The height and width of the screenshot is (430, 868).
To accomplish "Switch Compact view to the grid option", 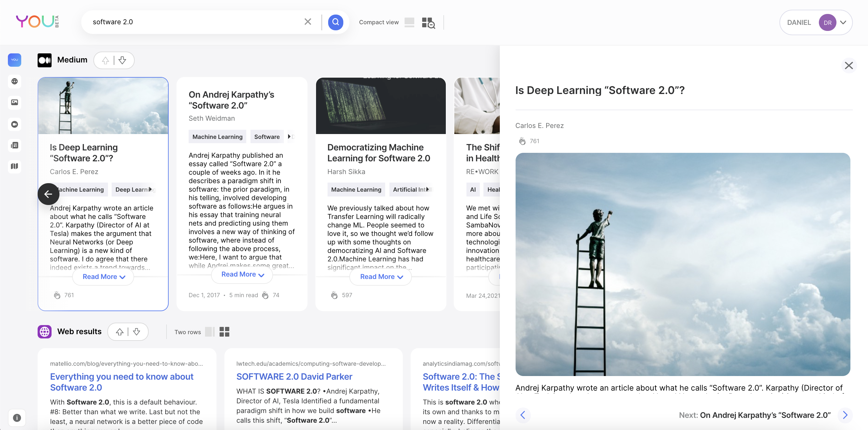I will pyautogui.click(x=428, y=22).
